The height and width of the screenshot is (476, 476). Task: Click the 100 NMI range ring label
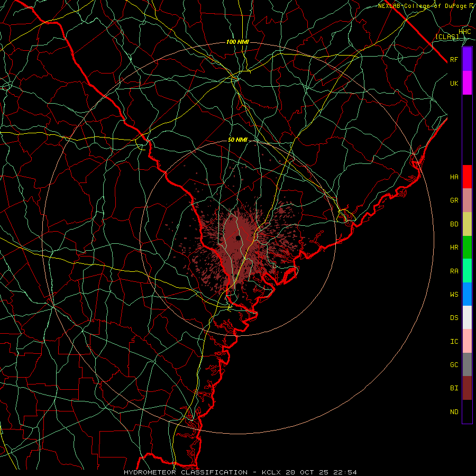tap(237, 42)
